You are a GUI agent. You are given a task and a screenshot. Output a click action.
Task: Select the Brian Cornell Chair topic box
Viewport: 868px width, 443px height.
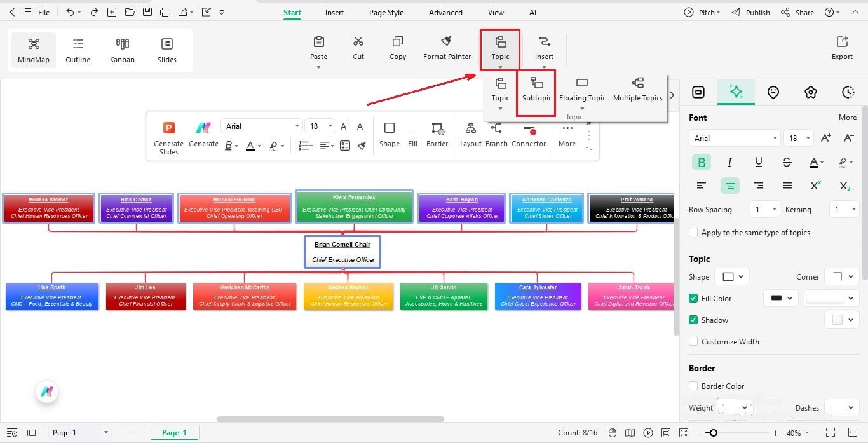pyautogui.click(x=342, y=252)
